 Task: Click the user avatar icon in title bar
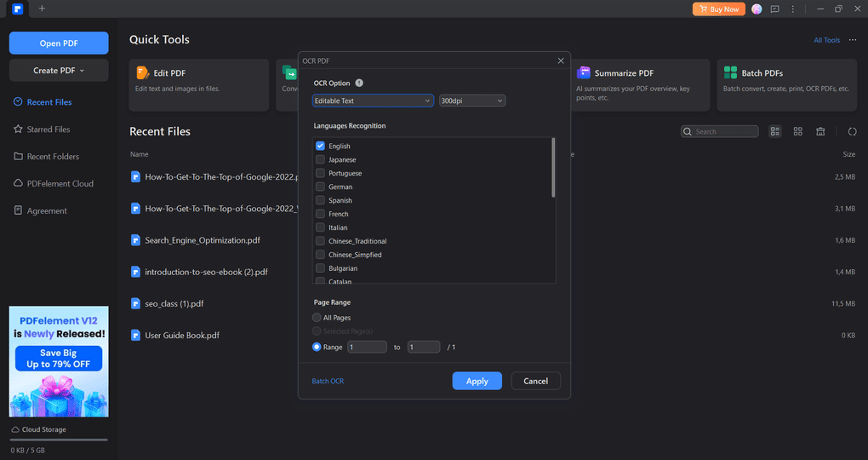tap(757, 9)
